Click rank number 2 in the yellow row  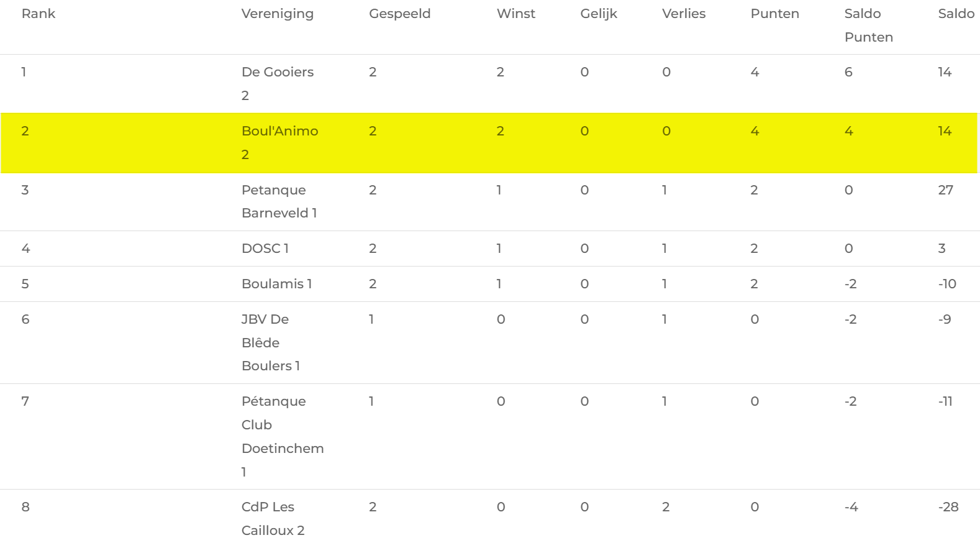(x=25, y=131)
